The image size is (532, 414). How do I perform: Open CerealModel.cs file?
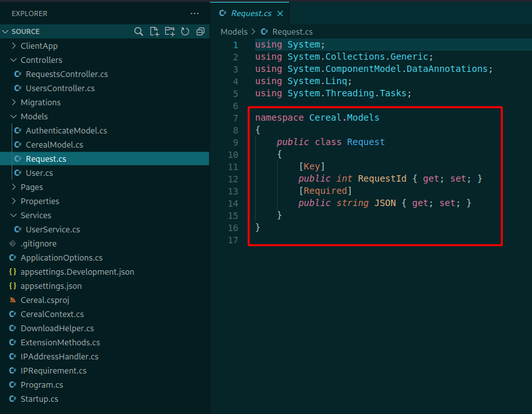[105, 145]
